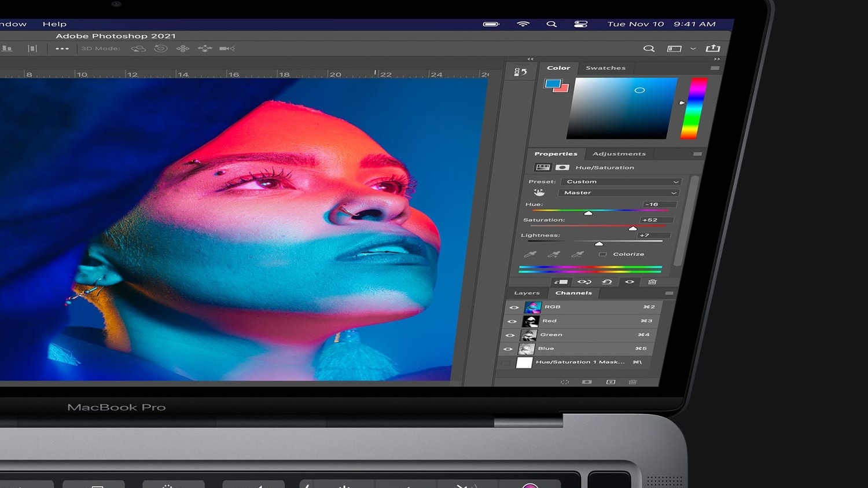Click the foreground blue color swatch
This screenshot has width=868, height=488.
coord(553,84)
